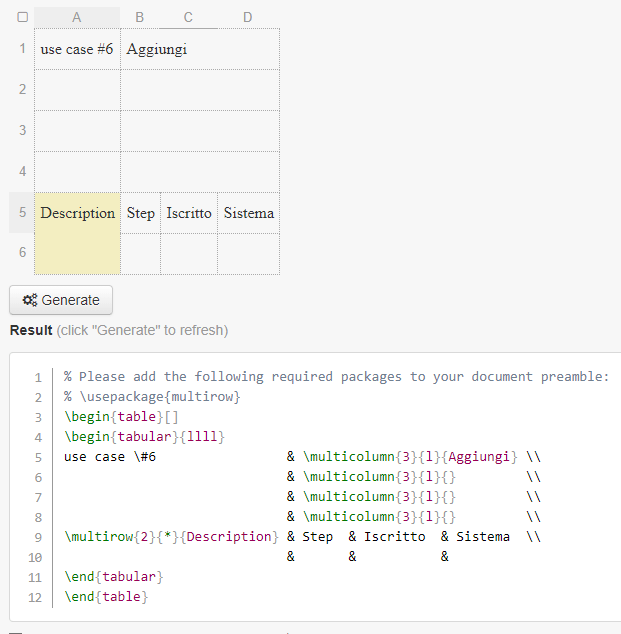Screen dimensions: 621x634
Task: Select row header 1
Action: (x=22, y=49)
